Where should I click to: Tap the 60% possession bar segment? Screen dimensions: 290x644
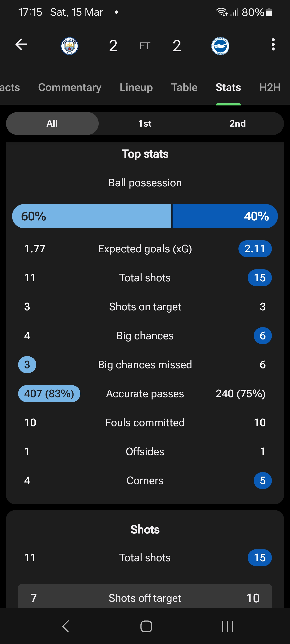92,216
